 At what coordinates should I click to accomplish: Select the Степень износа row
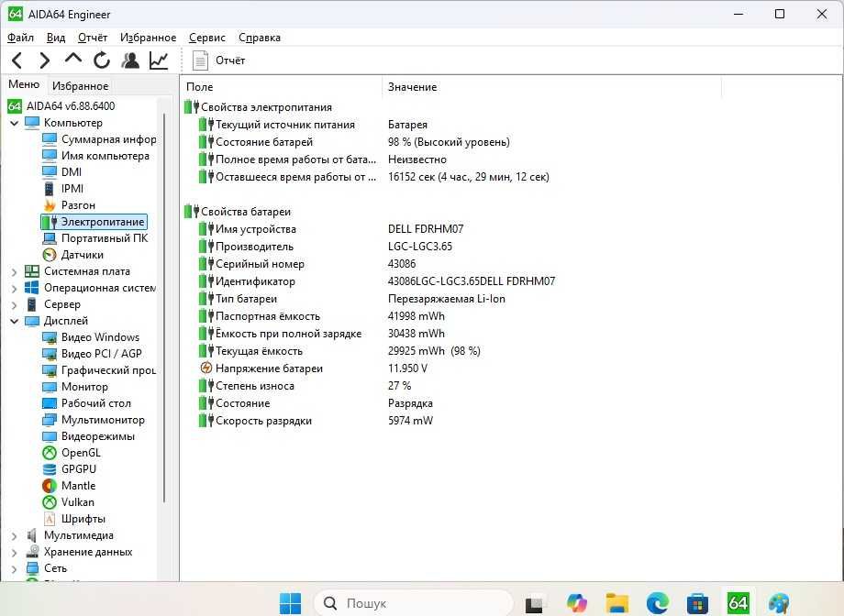[305, 386]
